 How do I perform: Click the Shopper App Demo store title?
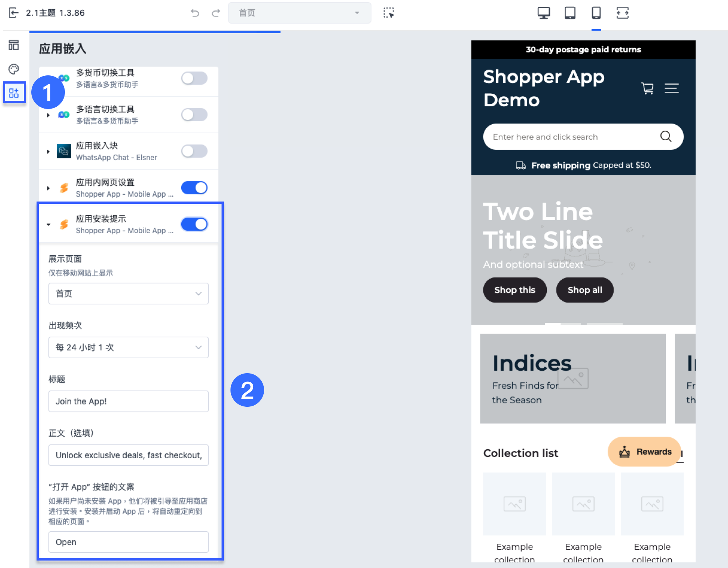[544, 88]
